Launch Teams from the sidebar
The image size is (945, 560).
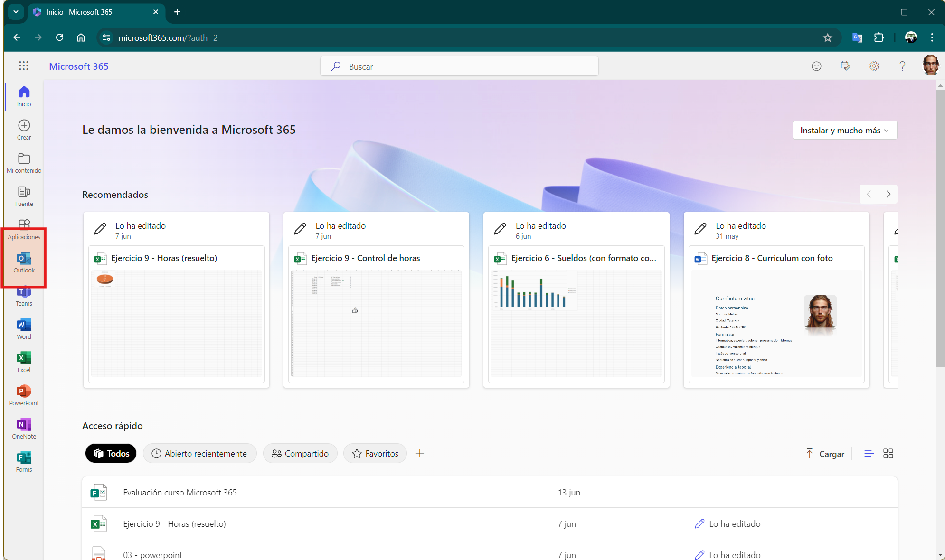tap(24, 297)
